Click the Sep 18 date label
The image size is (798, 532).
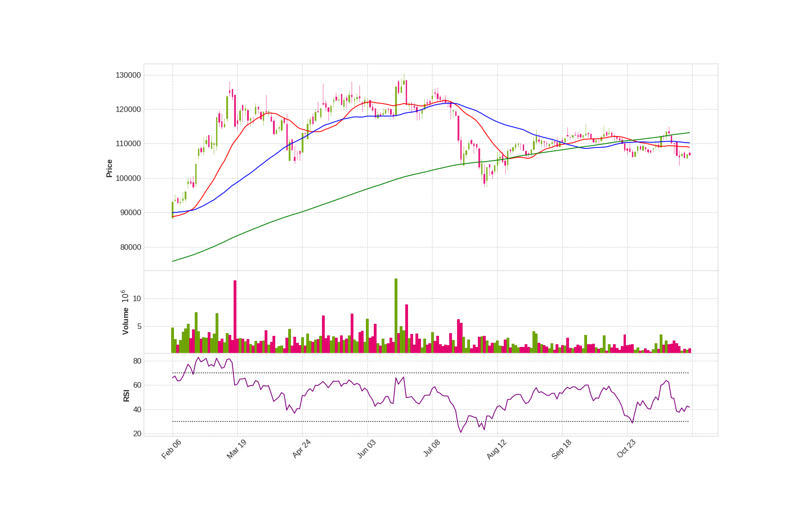tap(561, 449)
